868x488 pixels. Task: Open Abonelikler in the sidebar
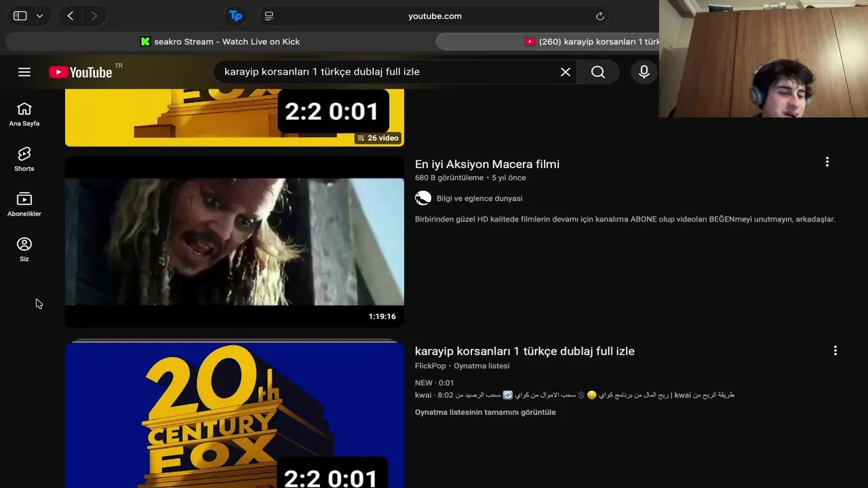[x=24, y=205]
